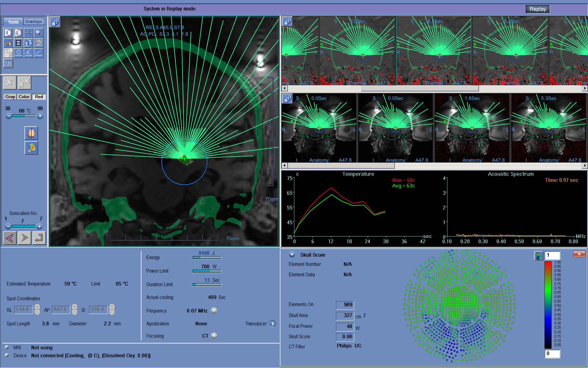Open the 3D view tool
Image resolution: width=588 pixels, height=368 pixels.
point(8,63)
